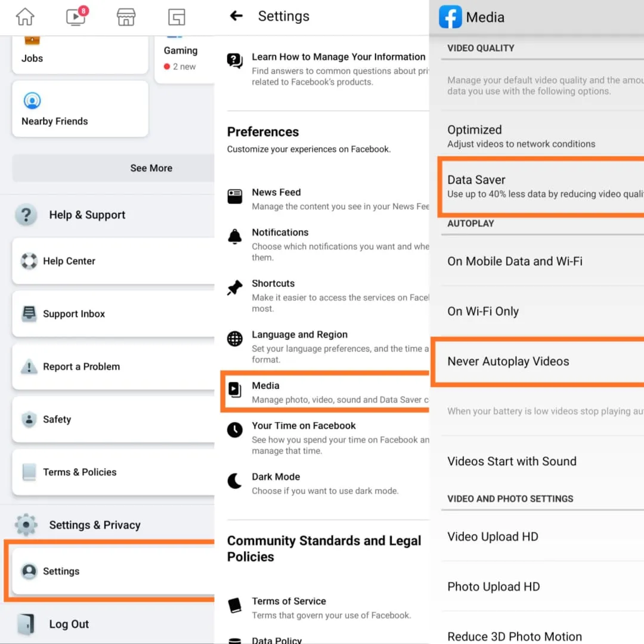Tap the moon icon for Dark Mode
Viewport: 644px width, 644px height.
pos(235,481)
